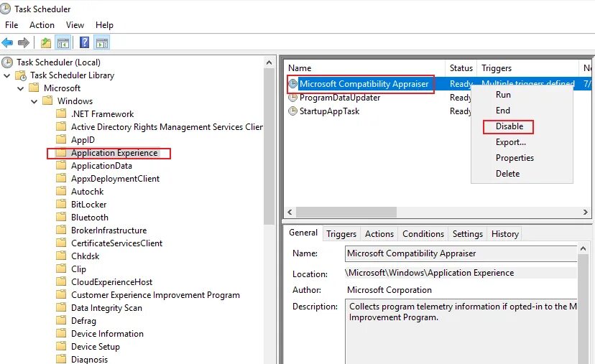Switch to the History tab
The image size is (595, 364).
point(504,234)
